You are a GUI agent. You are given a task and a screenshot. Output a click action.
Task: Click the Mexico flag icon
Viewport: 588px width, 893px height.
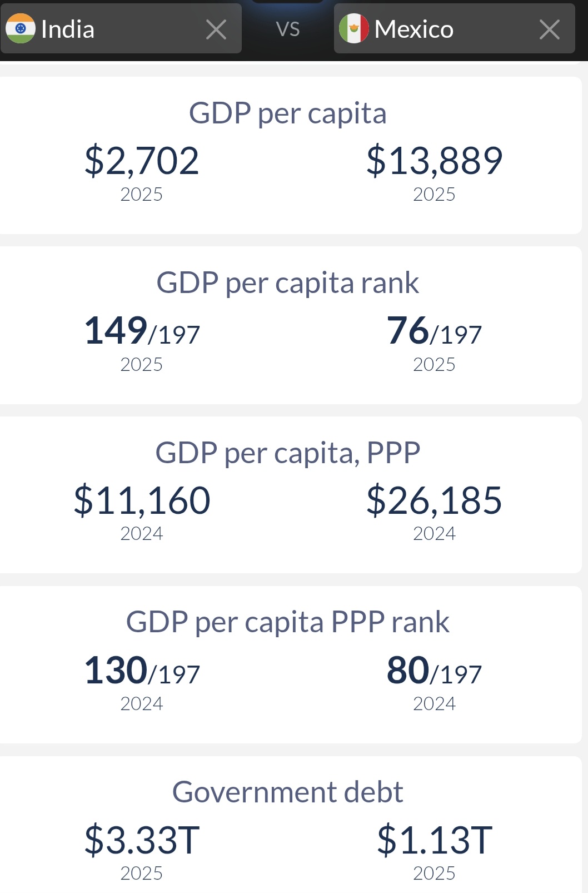point(354,29)
